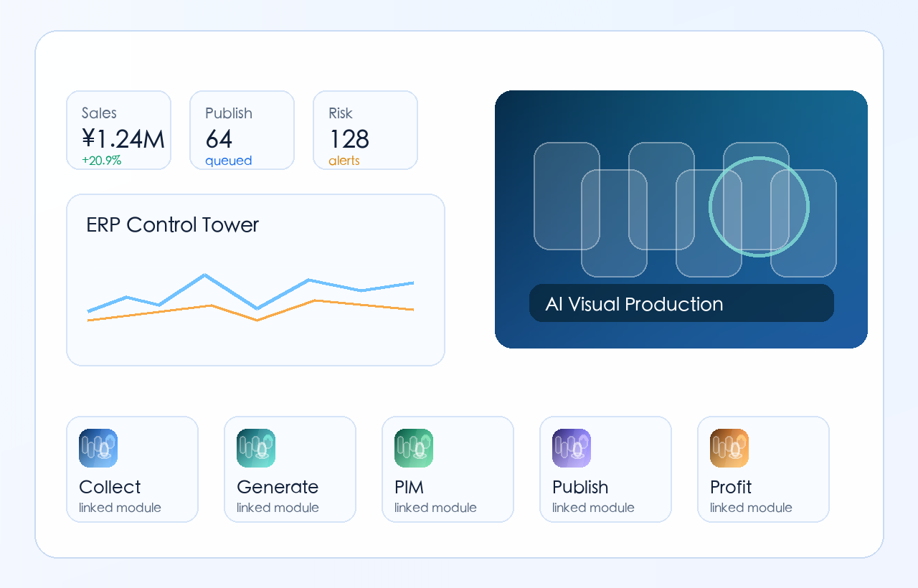
Task: Open the Publish queued stat card
Action: [242, 131]
